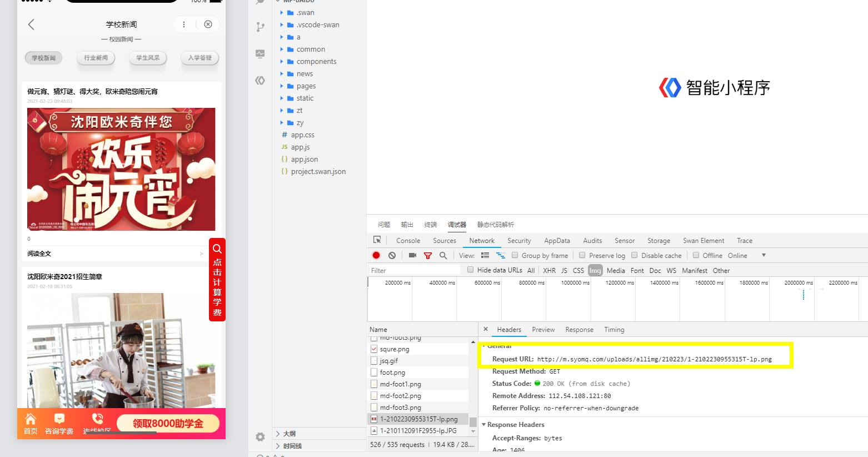Open the network search magnifier icon
868x457 pixels.
click(443, 255)
